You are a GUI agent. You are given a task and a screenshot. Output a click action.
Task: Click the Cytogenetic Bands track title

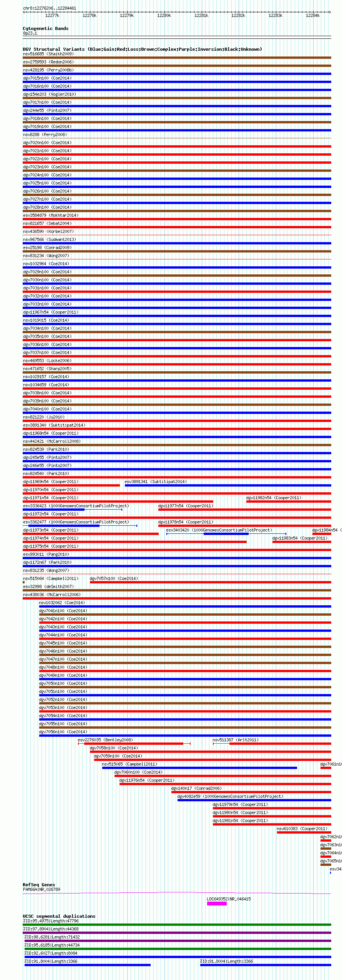coord(46,28)
